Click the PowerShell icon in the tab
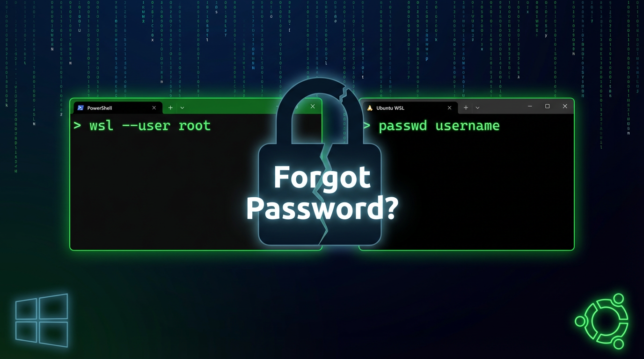 (80, 108)
